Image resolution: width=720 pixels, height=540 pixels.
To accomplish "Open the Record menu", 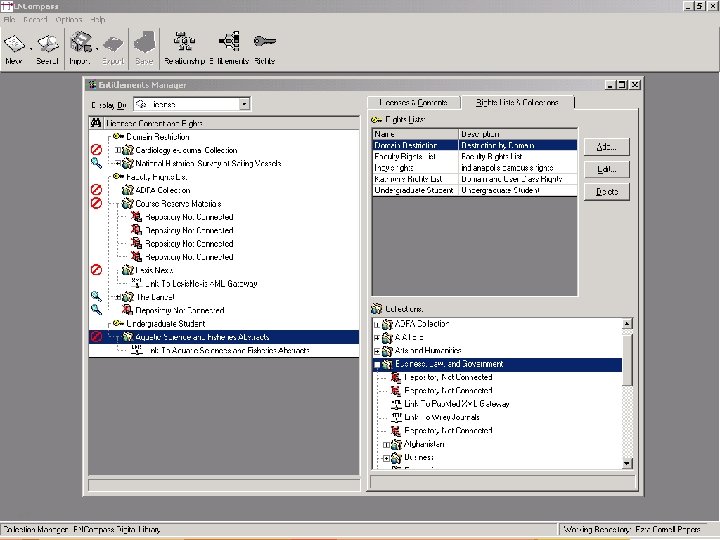I will click(35, 20).
